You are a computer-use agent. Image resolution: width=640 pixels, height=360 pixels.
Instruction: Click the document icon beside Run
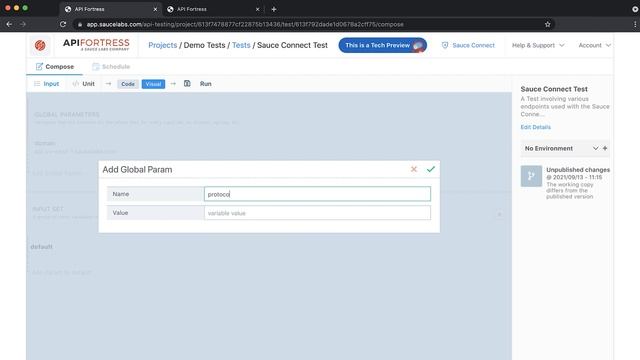pyautogui.click(x=187, y=84)
